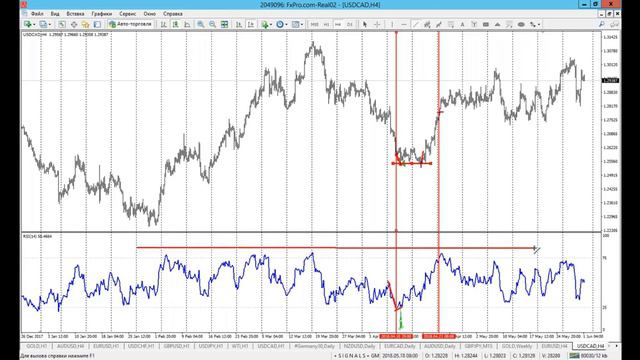Toggle the Авто-торговля button

[131, 24]
